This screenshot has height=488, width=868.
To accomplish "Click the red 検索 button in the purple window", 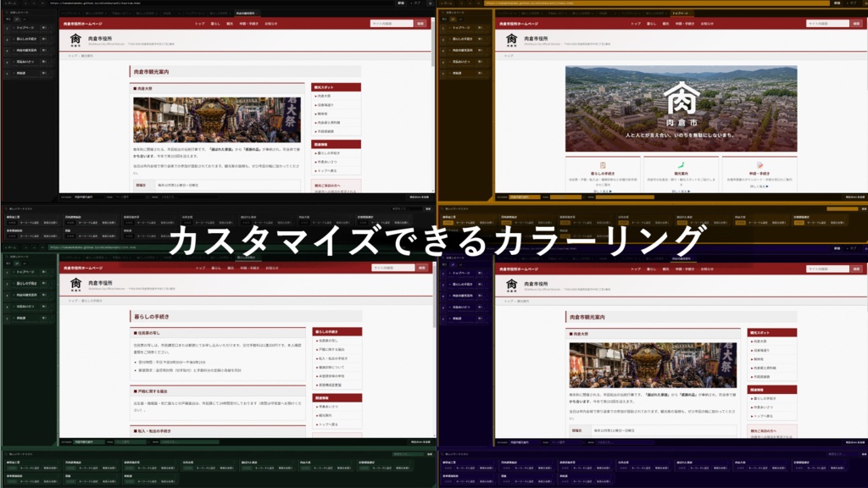I will tap(856, 269).
